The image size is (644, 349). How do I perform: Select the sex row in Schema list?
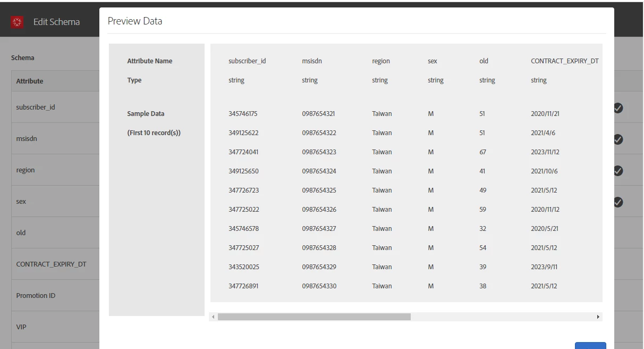point(55,201)
